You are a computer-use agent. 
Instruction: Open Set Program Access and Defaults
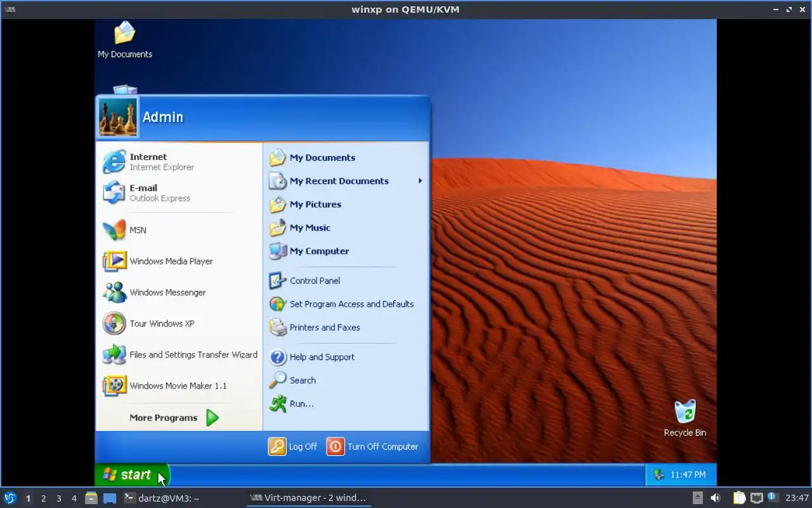[346, 304]
